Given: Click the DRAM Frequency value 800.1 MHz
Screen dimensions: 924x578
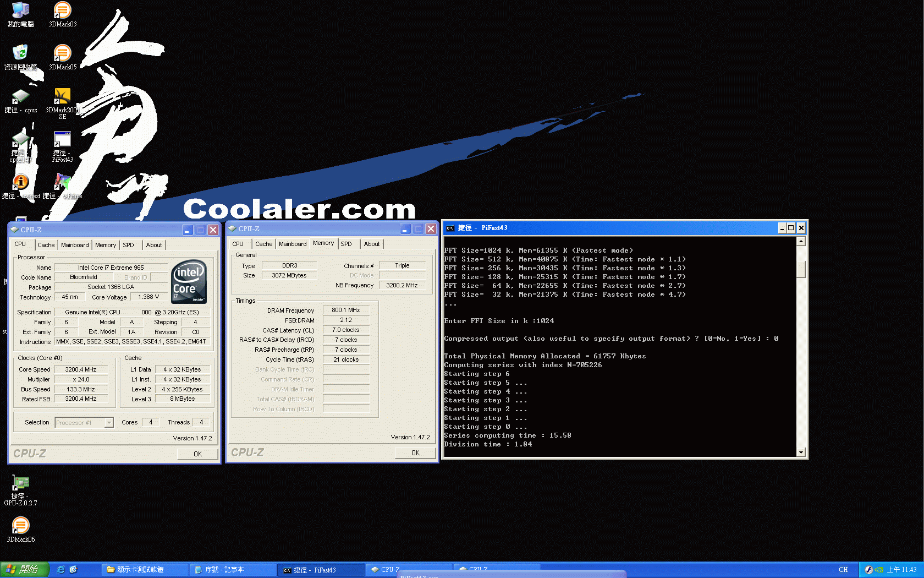Looking at the screenshot, I should 346,310.
